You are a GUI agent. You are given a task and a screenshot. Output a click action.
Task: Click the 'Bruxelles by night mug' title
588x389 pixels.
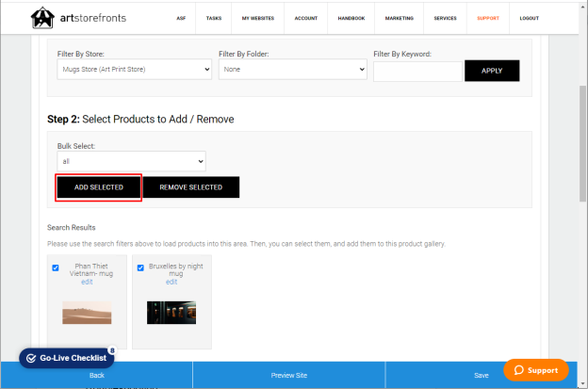point(176,269)
